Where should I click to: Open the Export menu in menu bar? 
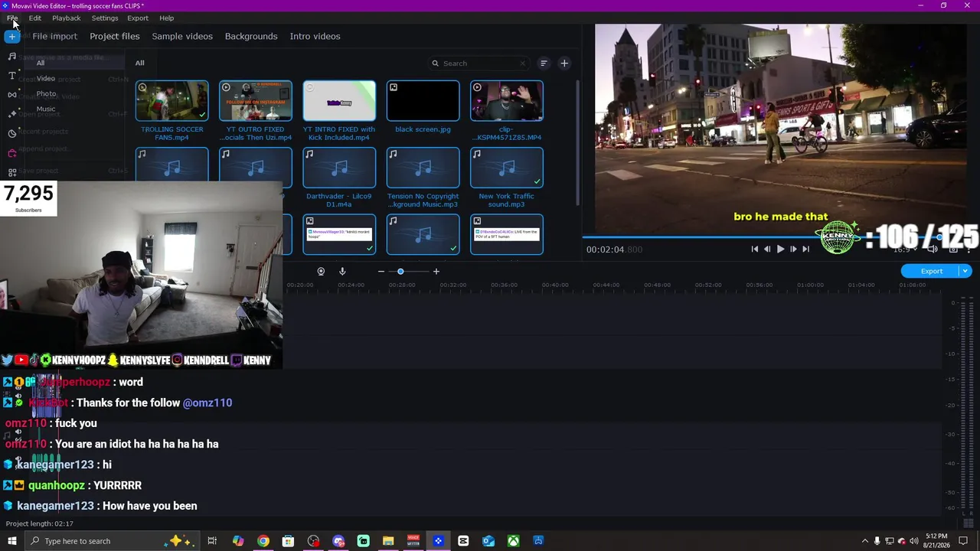point(138,18)
